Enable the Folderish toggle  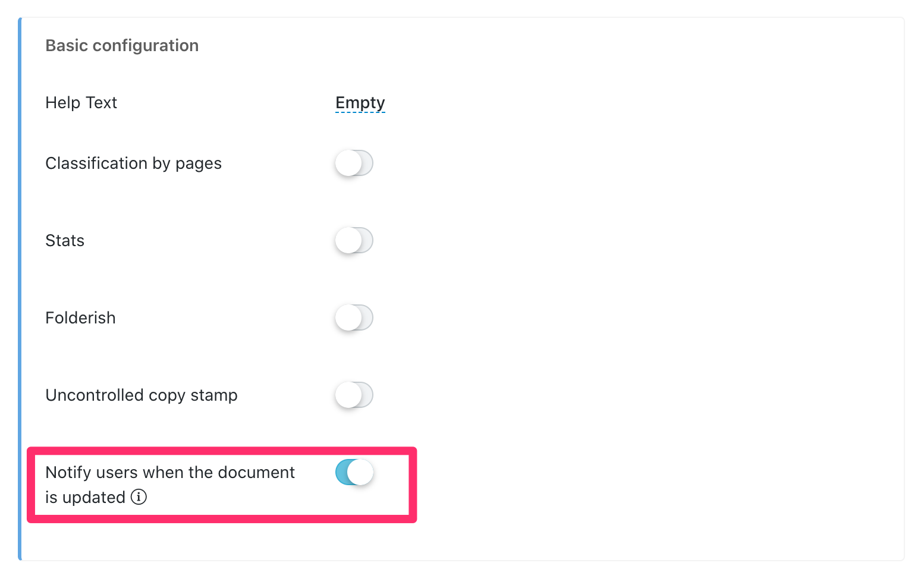point(354,317)
